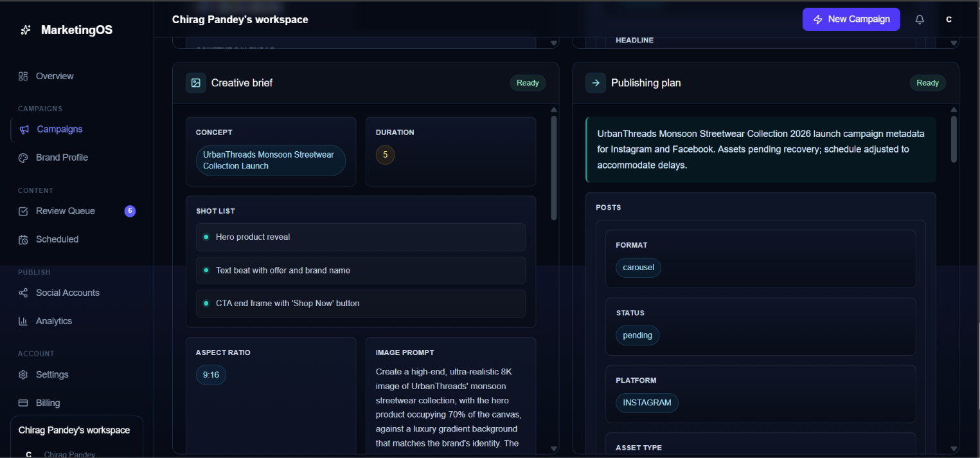
Task: Click the Review Queue badge showing 6
Action: pyautogui.click(x=130, y=211)
